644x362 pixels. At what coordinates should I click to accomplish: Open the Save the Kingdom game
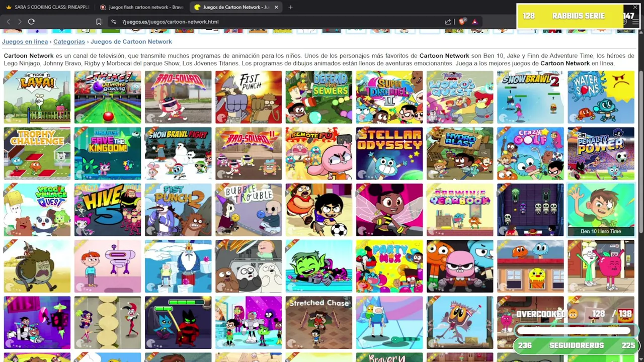[x=108, y=153]
